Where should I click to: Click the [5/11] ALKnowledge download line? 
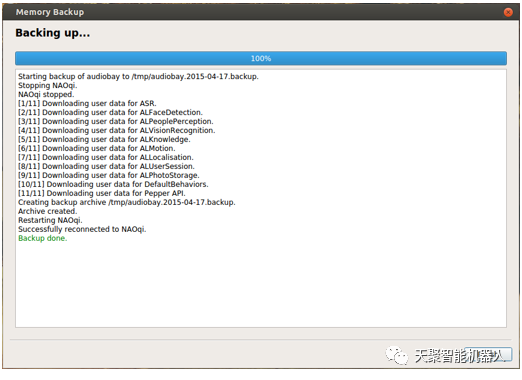point(104,139)
